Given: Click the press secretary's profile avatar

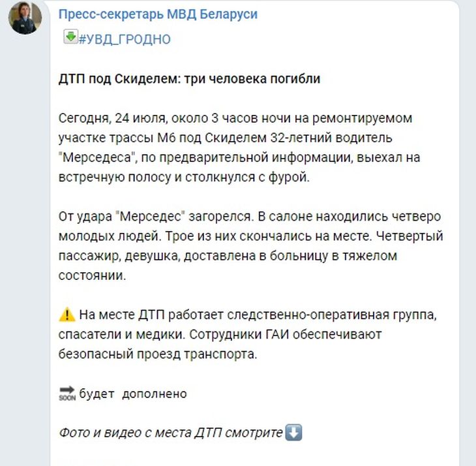Looking at the screenshot, I should [25, 18].
